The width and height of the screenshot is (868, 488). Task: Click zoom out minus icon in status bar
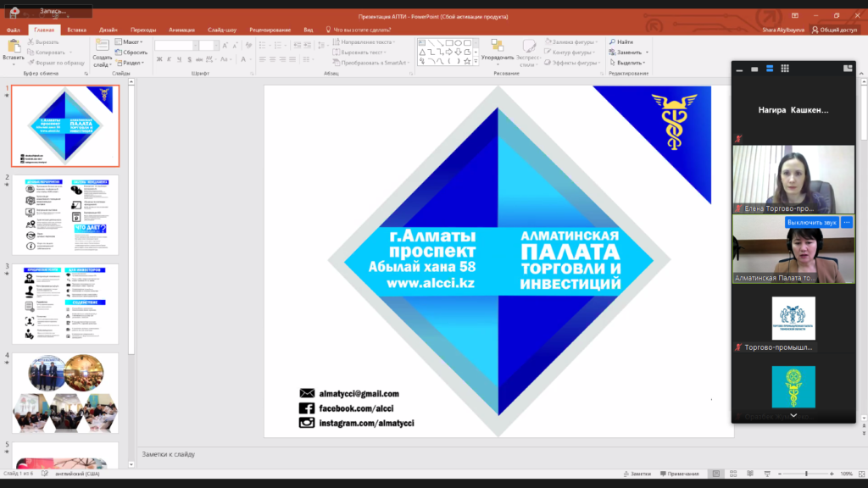pos(780,474)
